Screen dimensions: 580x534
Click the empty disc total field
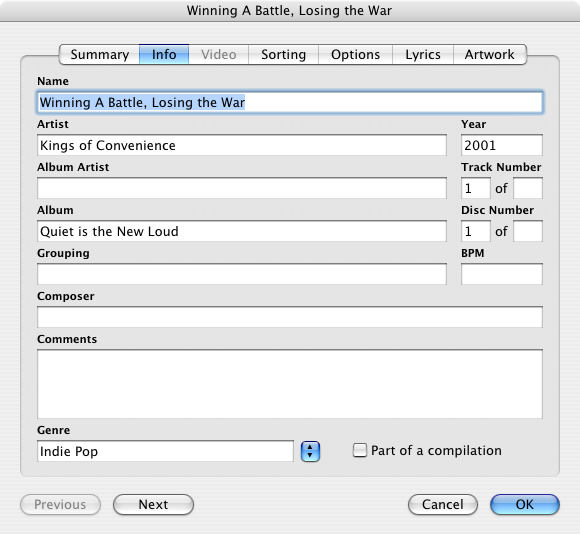pos(528,231)
